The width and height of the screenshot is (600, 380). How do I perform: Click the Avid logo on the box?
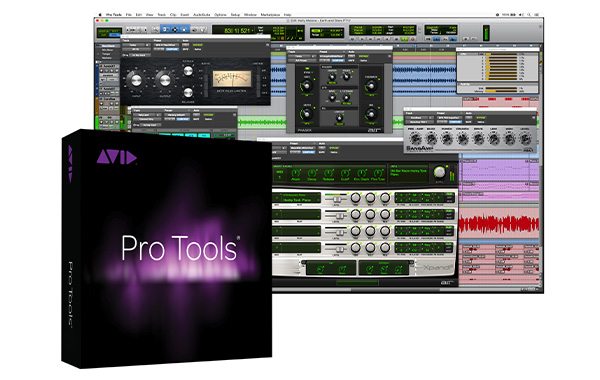coord(116,157)
